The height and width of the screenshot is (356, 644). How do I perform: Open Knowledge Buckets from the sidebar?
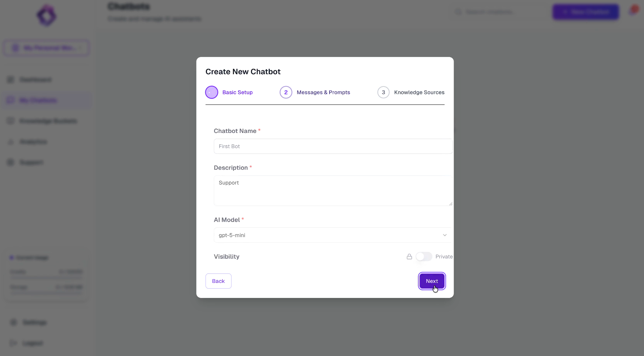point(48,121)
